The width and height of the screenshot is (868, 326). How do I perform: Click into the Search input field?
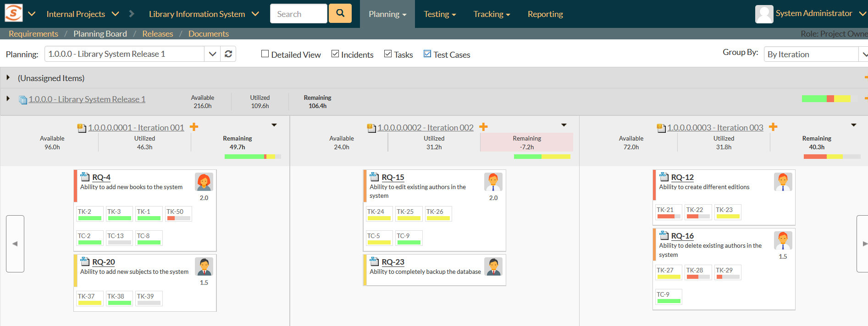(x=299, y=14)
